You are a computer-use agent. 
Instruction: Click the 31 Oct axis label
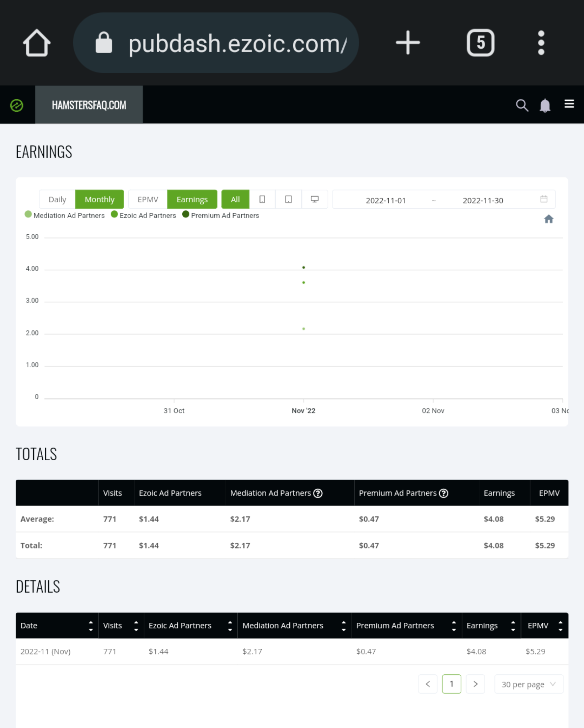(174, 411)
